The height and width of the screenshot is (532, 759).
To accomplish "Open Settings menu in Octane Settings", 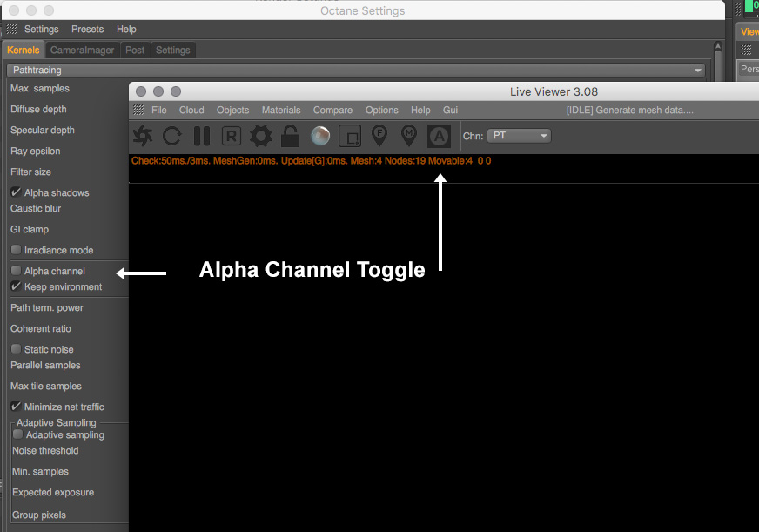I will coord(42,29).
